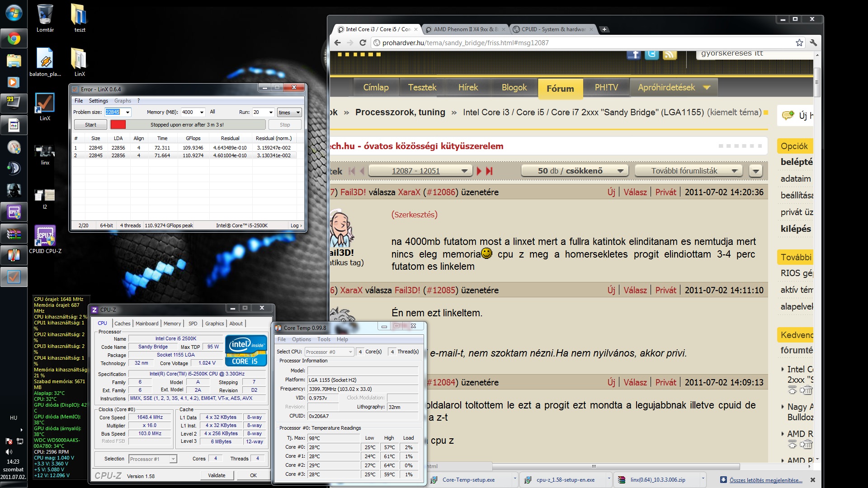The height and width of the screenshot is (488, 868).
Task: Reload the prohardver page
Action: (363, 42)
